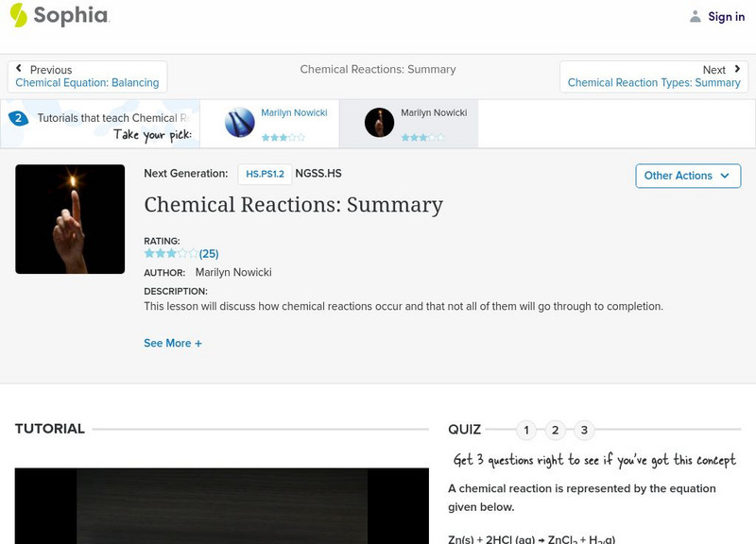756x544 pixels.
Task: Click the chevron inside the Other Actions button
Action: pos(725,176)
